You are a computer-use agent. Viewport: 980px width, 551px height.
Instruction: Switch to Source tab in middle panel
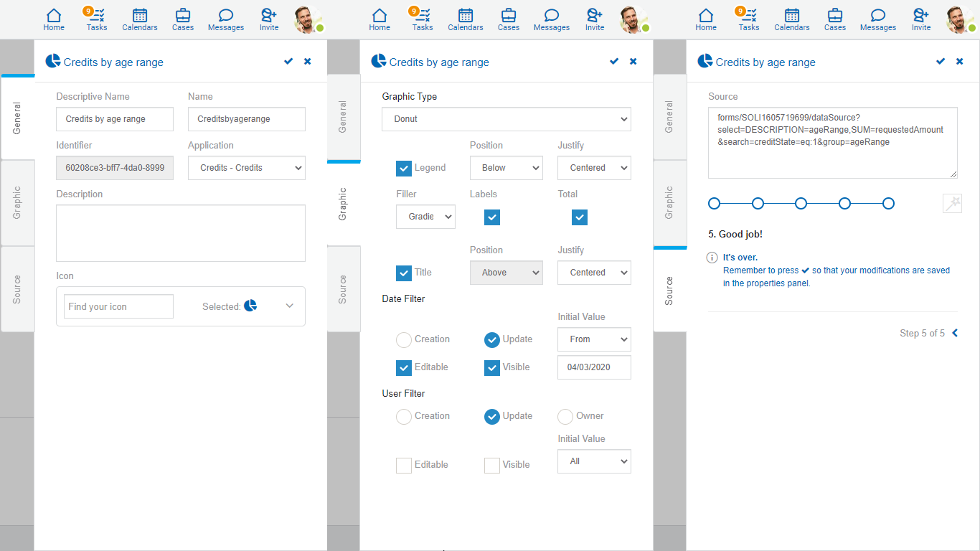tap(343, 289)
